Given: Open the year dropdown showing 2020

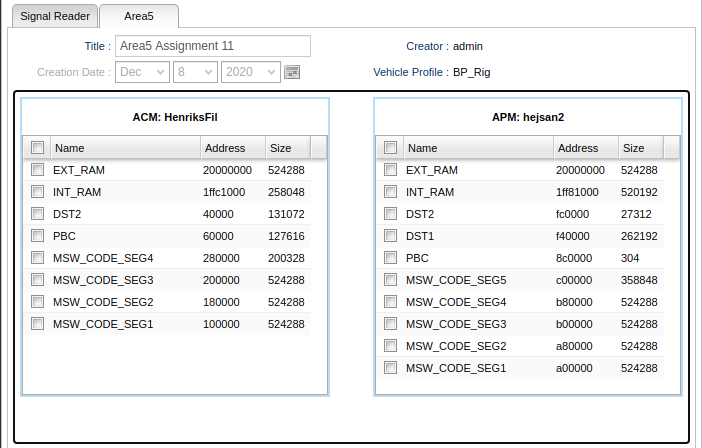Looking at the screenshot, I should coord(250,72).
